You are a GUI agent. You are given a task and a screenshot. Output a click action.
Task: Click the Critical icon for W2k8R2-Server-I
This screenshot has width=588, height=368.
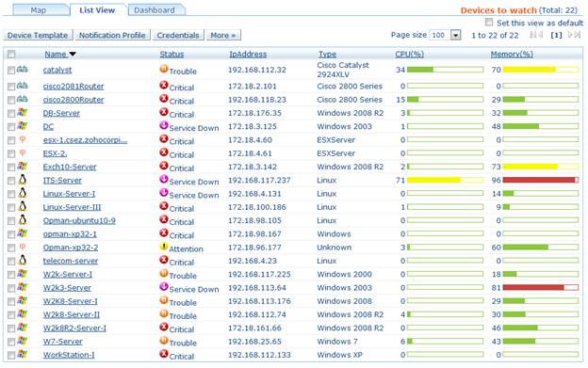click(164, 328)
